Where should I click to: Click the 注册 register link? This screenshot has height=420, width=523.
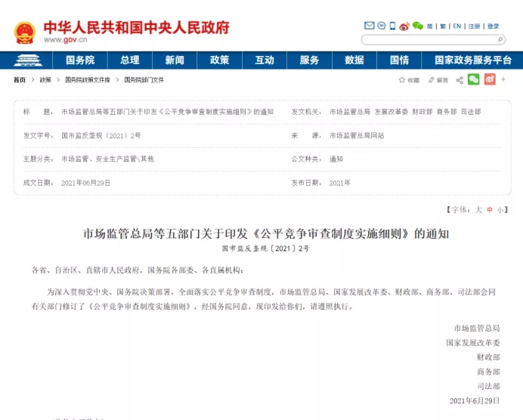tap(474, 26)
